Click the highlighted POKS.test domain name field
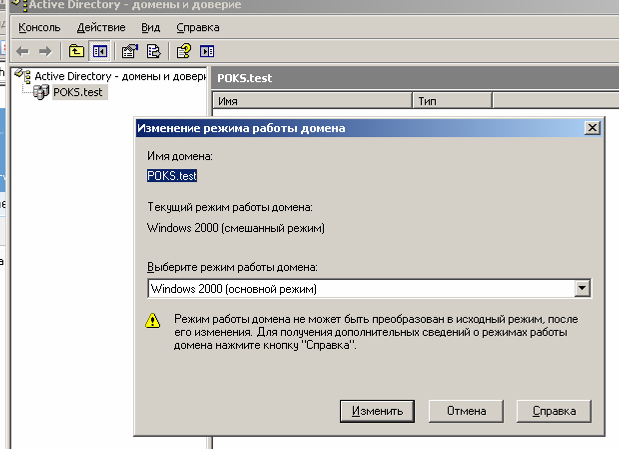The width and height of the screenshot is (619, 449). pyautogui.click(x=172, y=176)
